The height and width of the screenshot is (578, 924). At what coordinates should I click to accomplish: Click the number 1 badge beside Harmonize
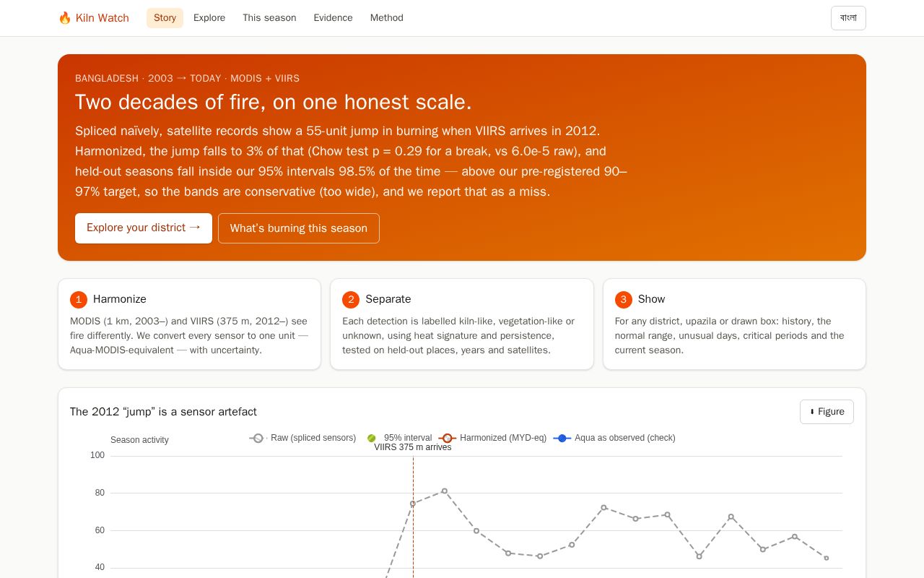(79, 300)
